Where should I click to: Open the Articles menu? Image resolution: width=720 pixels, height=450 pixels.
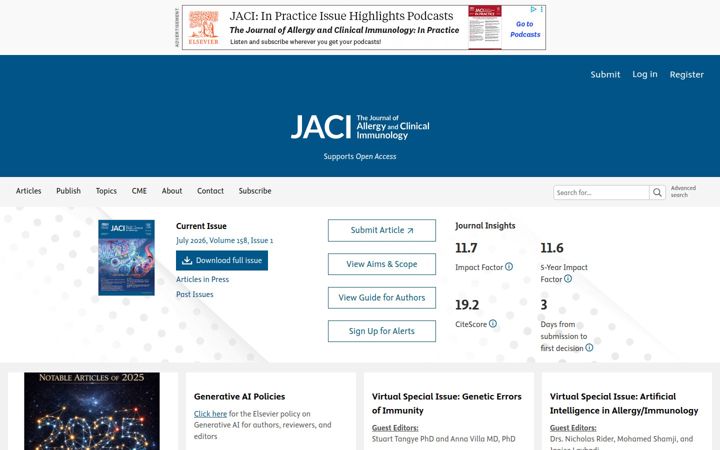28,191
